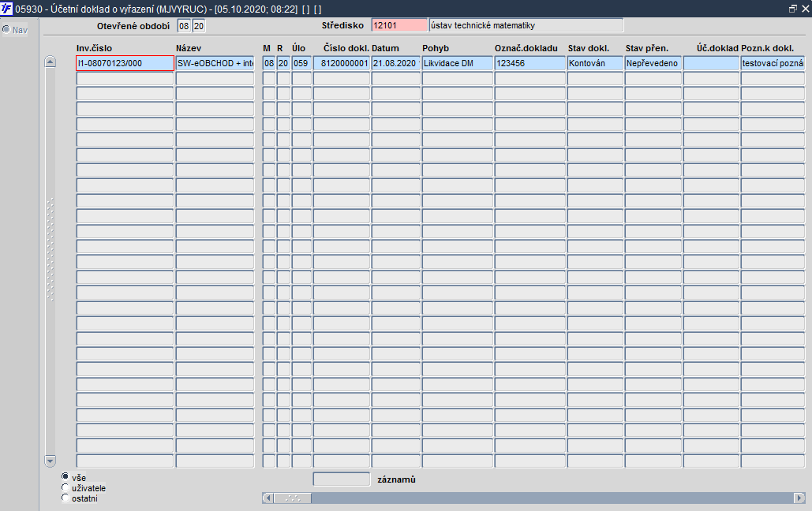The width and height of the screenshot is (812, 511).
Task: Click the 'Likvidace DM' movement cell
Action: point(457,63)
